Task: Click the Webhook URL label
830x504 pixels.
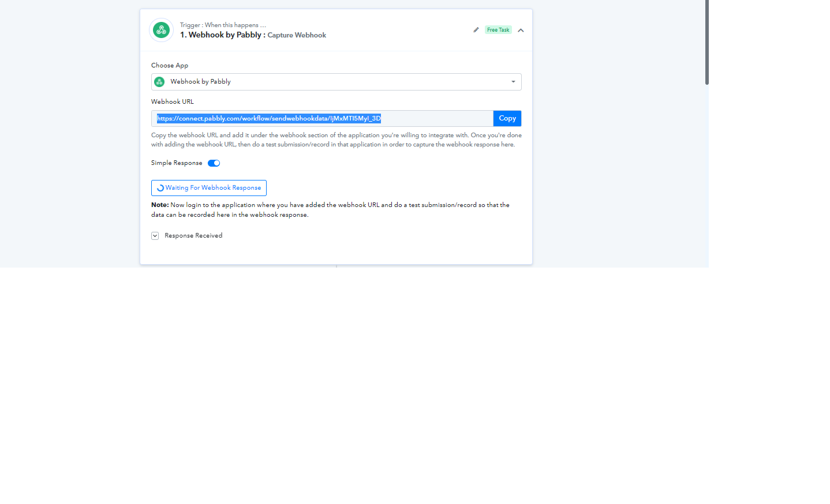Action: click(173, 101)
